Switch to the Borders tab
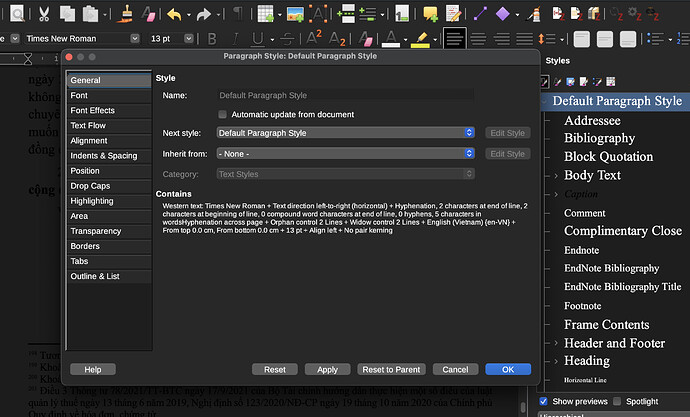Image resolution: width=690 pixels, height=417 pixels. [x=109, y=246]
